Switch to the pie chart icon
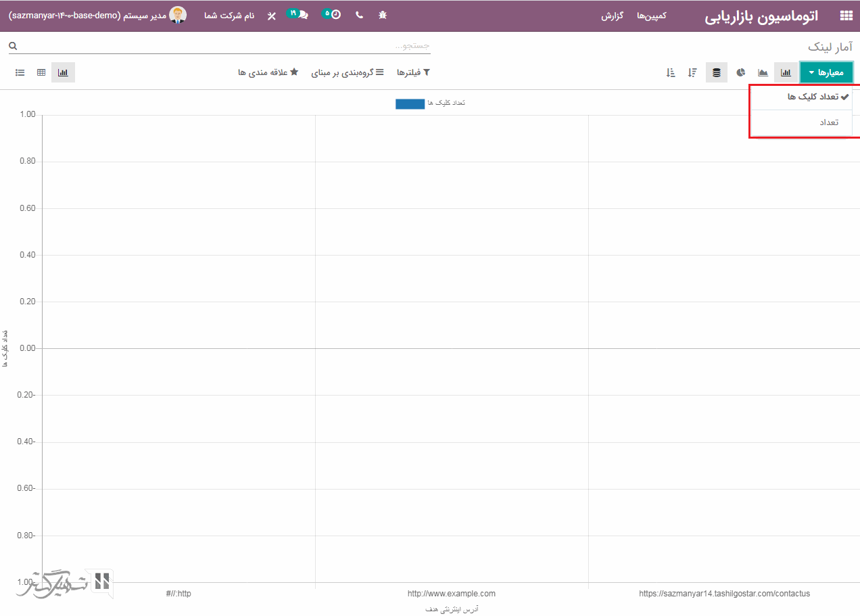Screen dimensions: 860x616 [x=741, y=72]
